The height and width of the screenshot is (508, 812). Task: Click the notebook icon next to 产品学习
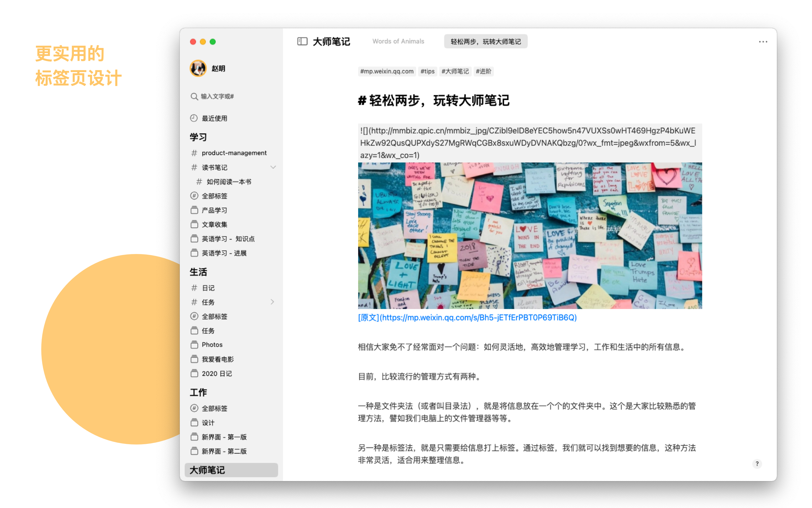[x=194, y=210]
